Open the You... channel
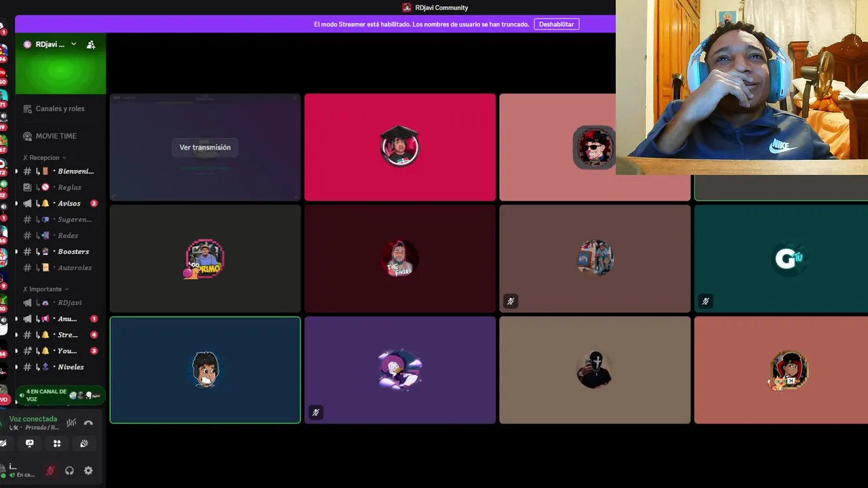The image size is (868, 488). (60, 351)
